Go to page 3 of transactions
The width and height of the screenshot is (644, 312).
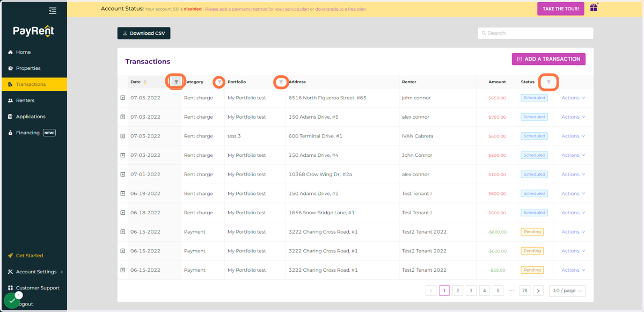(x=471, y=291)
